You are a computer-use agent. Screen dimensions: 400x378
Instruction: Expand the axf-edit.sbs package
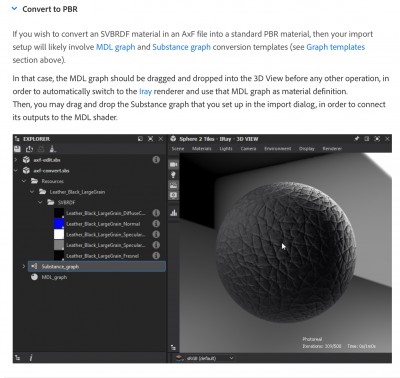(16, 160)
